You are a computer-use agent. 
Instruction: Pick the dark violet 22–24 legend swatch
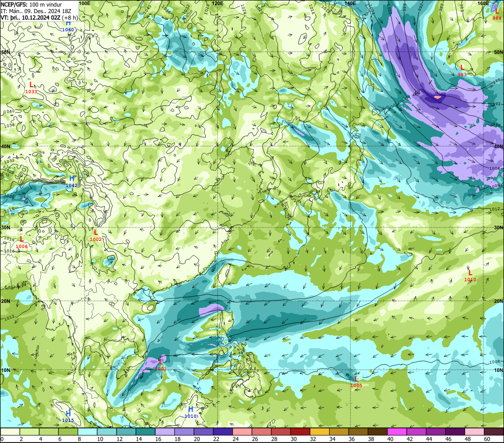pyautogui.click(x=223, y=431)
